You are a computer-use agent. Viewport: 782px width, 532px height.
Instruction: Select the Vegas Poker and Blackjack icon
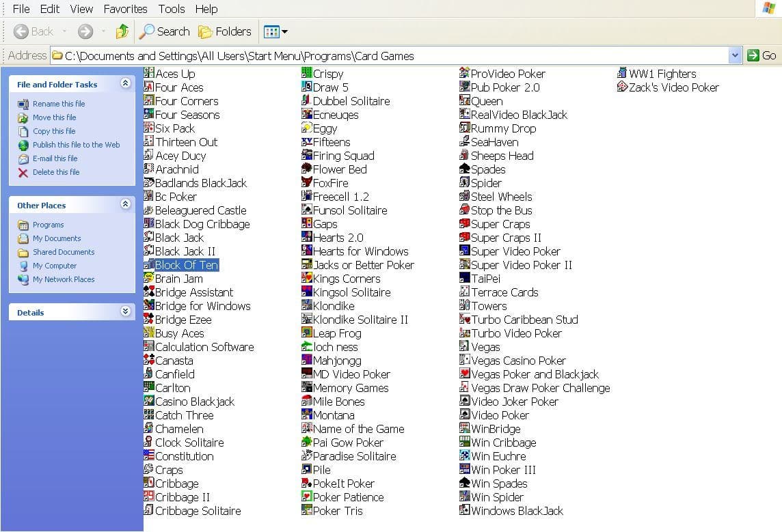point(464,374)
